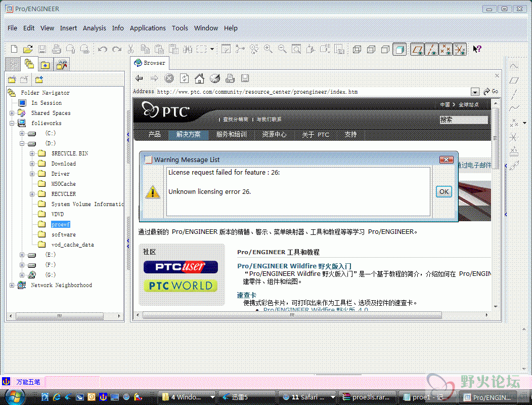Select Shading display icon
532x405 pixels.
point(400,49)
